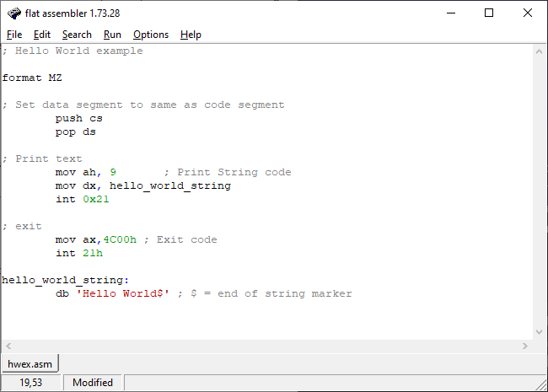Click the vertical scrollbar up arrow
This screenshot has width=548, height=392.
(x=539, y=51)
